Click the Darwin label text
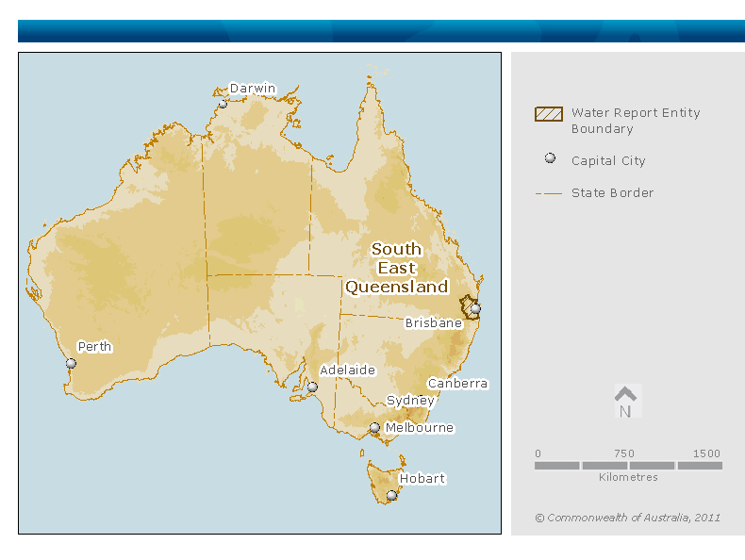Image resolution: width=745 pixels, height=560 pixels. pos(253,89)
